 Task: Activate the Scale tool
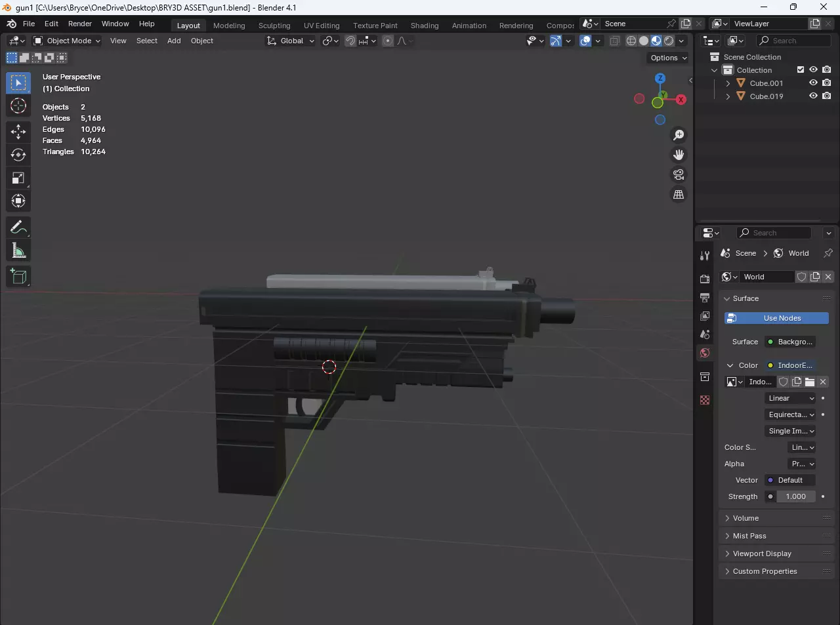(18, 178)
